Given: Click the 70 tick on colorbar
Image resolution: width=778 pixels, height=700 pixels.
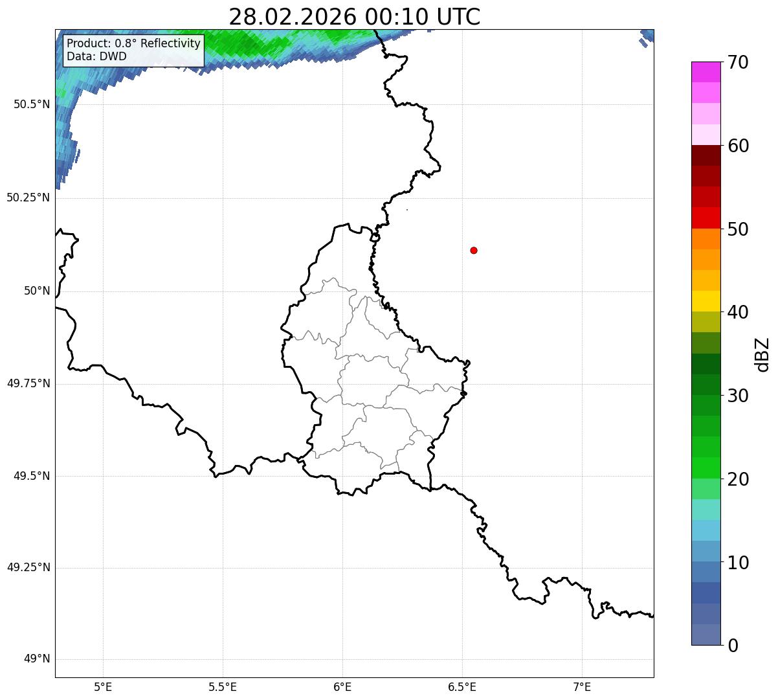Looking at the screenshot, I should click(738, 62).
